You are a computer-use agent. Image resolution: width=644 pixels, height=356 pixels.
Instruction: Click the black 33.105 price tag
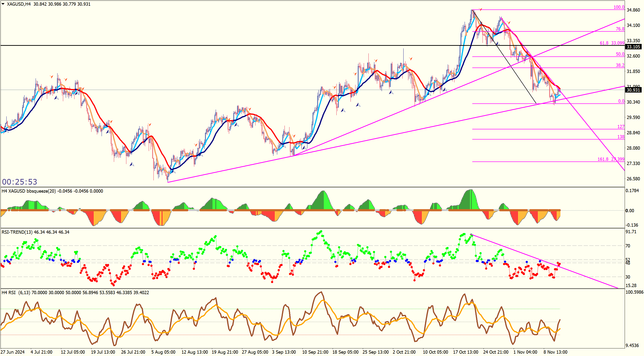coord(633,47)
